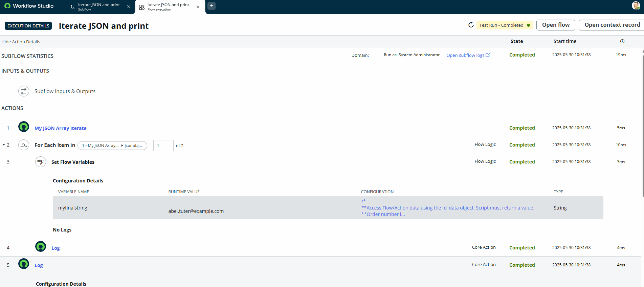This screenshot has height=287, width=644.
Task: Click the external link icon beside subflow logs
Action: (x=488, y=55)
